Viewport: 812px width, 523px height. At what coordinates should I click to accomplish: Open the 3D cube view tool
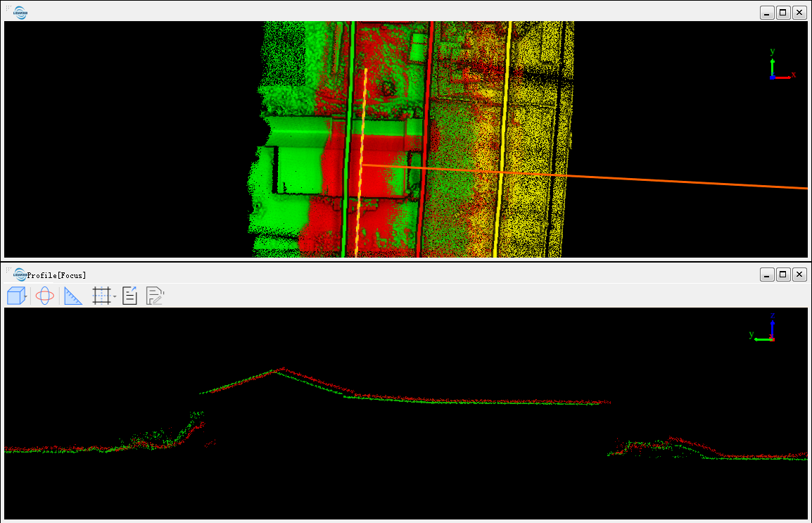(14, 296)
